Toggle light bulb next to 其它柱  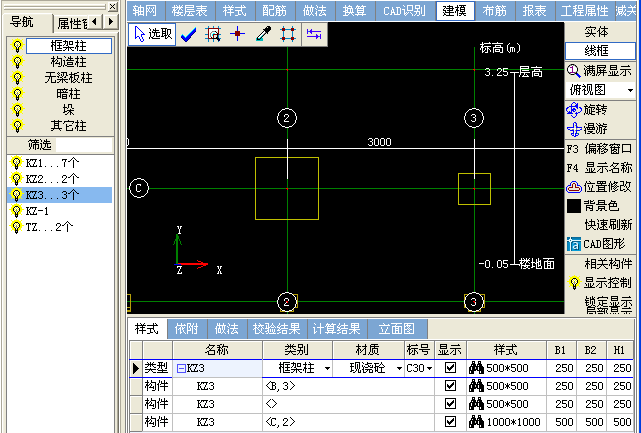tap(17, 126)
